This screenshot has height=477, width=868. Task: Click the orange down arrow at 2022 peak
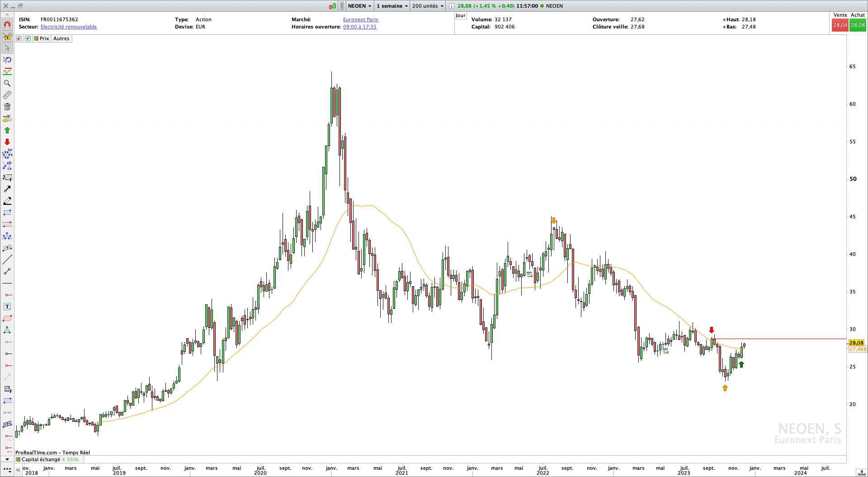click(554, 220)
